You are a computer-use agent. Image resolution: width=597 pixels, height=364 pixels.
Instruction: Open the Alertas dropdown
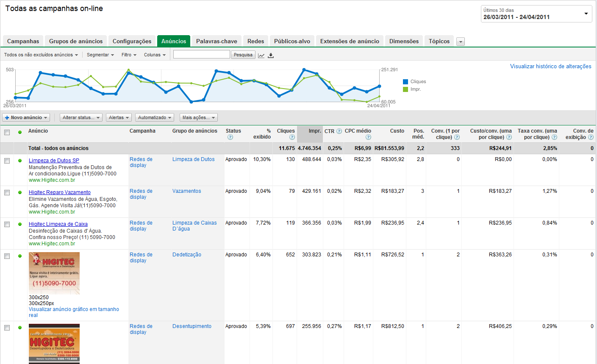tap(119, 117)
